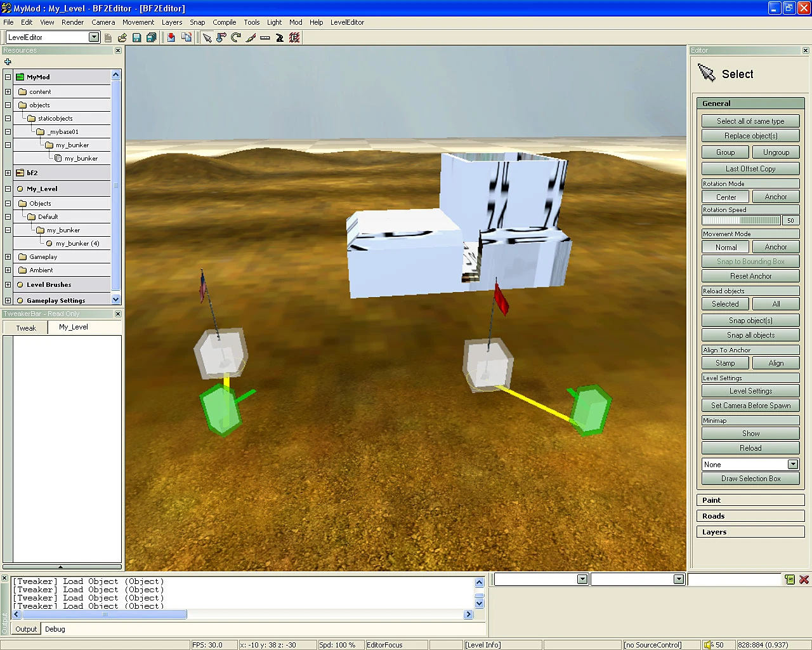Switch to the Tweak tab

(26, 328)
